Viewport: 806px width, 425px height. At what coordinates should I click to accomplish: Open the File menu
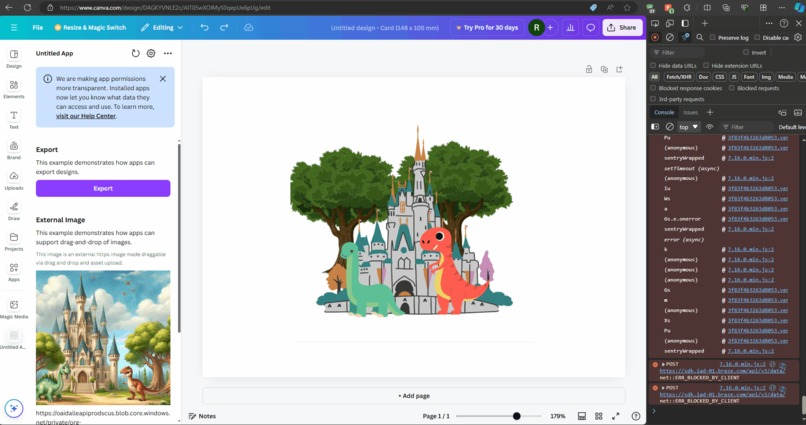tap(38, 28)
